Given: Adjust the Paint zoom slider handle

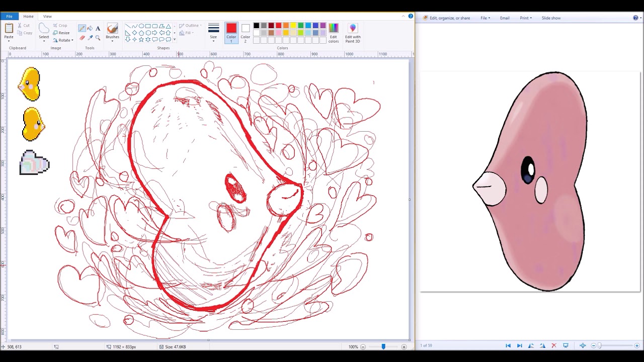Looking at the screenshot, I should point(383,347).
